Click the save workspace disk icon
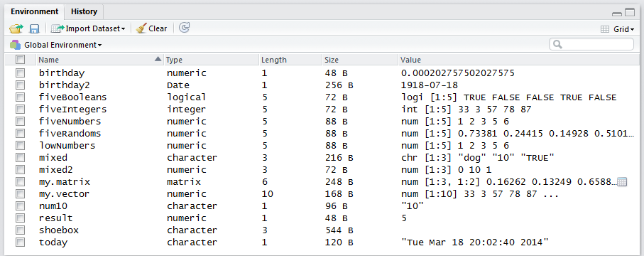Screen dimensions: 644x256 coord(35,28)
